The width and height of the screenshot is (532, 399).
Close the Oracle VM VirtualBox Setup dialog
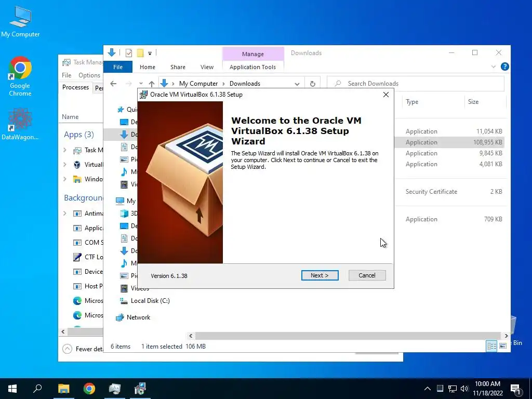tap(386, 95)
